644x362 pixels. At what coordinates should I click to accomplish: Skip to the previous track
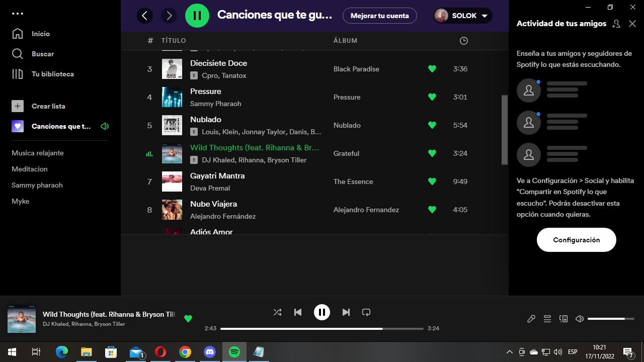[298, 312]
